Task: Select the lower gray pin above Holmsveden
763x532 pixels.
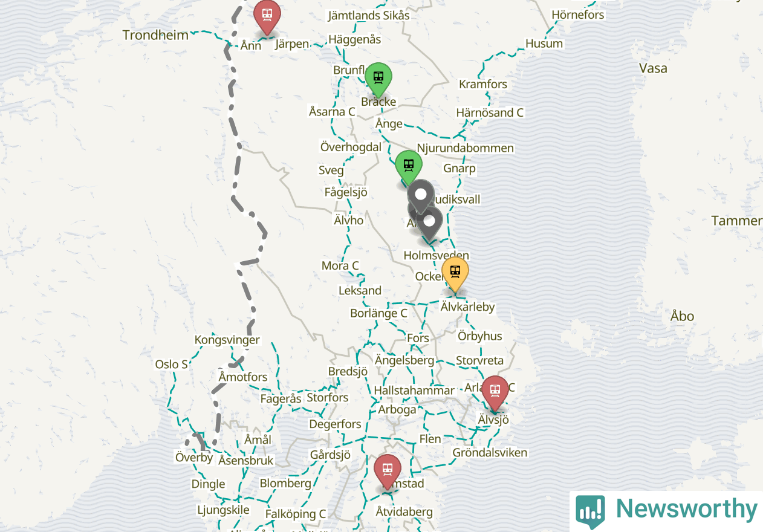Action: pyautogui.click(x=429, y=224)
